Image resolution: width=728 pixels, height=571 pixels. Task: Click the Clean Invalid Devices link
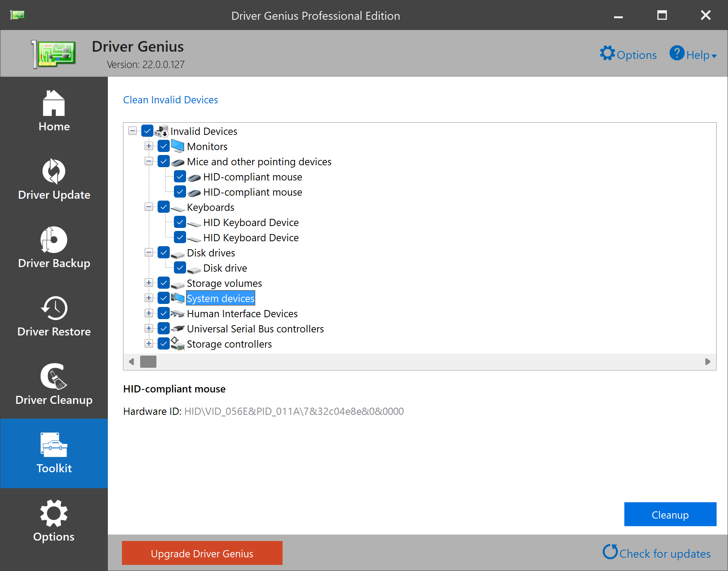point(171,100)
